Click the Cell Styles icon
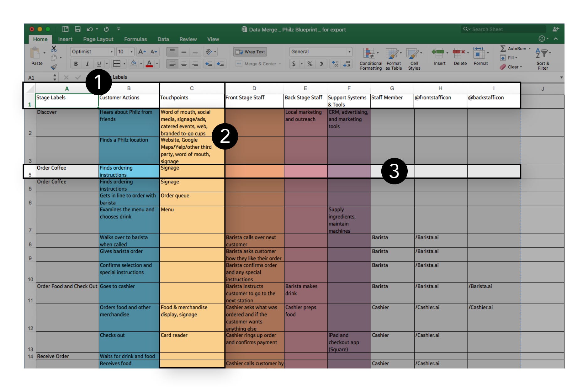The width and height of the screenshot is (588, 392). [x=412, y=54]
